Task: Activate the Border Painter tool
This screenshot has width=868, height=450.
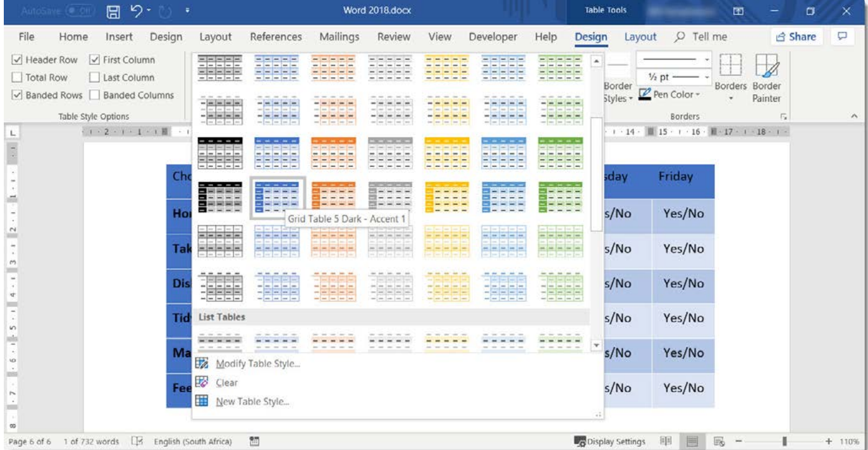Action: (766, 78)
